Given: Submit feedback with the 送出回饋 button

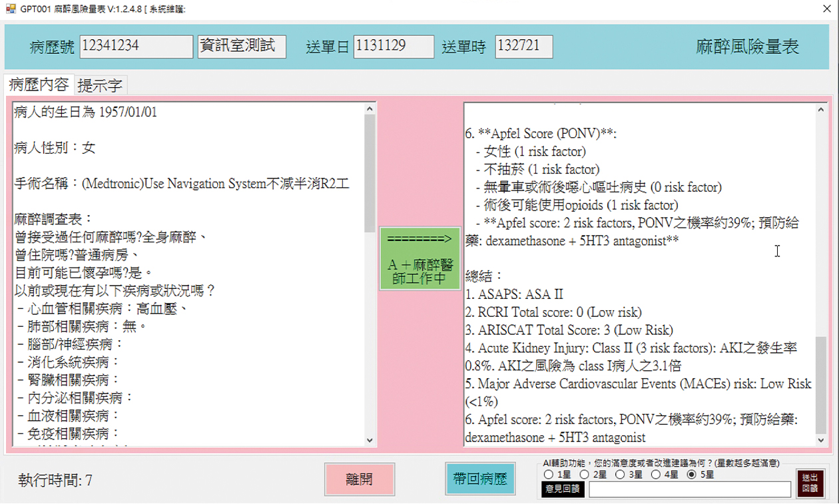Looking at the screenshot, I should pyautogui.click(x=810, y=483).
